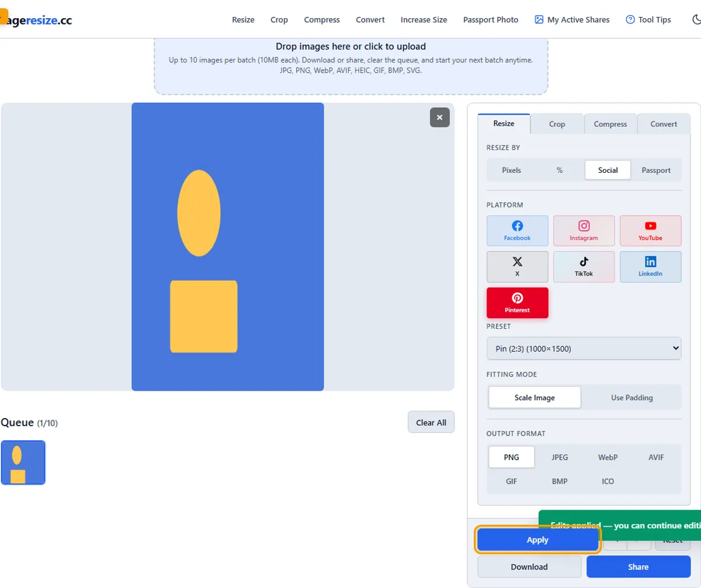Select the X platform
This screenshot has width=701, height=588.
(517, 267)
